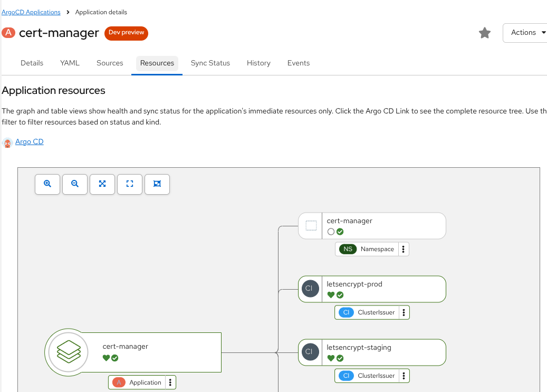Go to the History tab
547x392 pixels.
tap(258, 63)
